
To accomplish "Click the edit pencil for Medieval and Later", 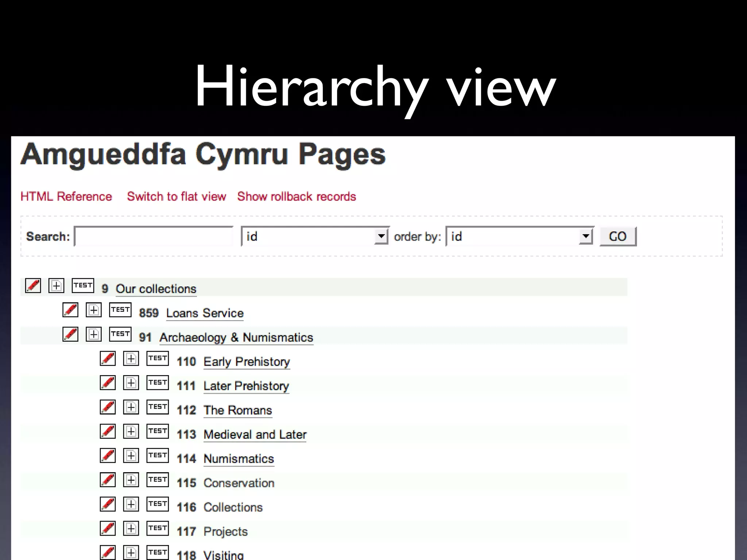I will click(108, 431).
